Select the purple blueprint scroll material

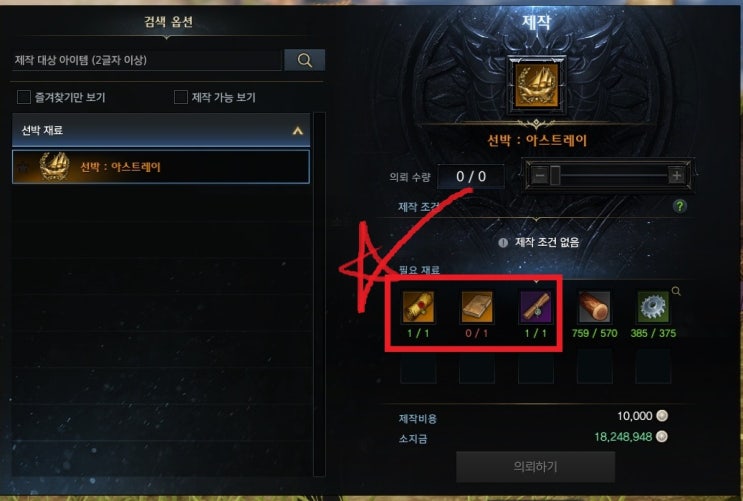[536, 307]
